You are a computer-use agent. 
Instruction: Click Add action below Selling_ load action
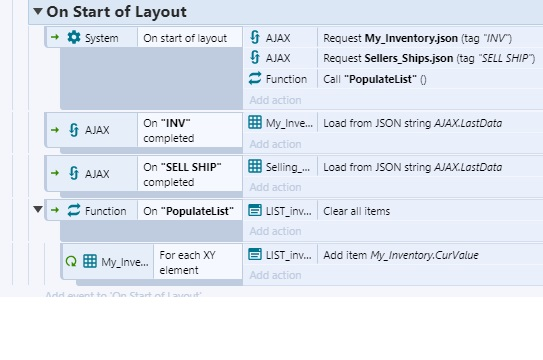[x=275, y=187]
